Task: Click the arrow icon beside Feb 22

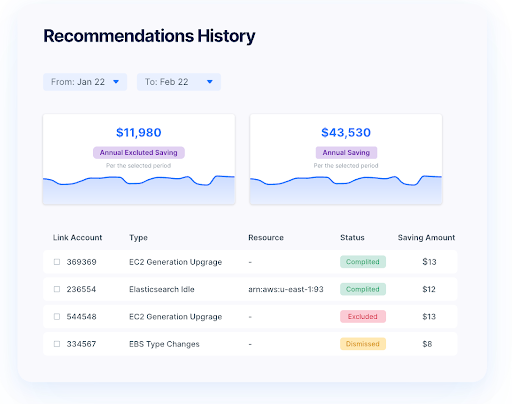Action: [210, 82]
